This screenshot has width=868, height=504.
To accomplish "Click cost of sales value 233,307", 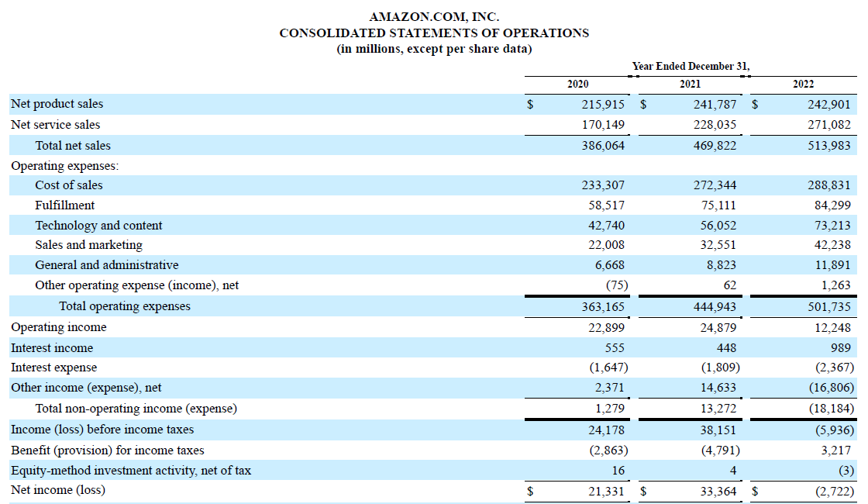I will coord(603,185).
